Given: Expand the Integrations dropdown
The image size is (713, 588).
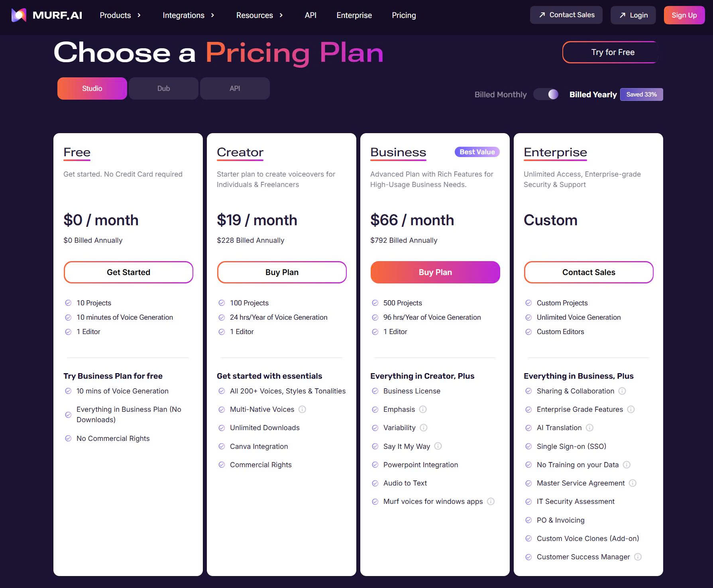Looking at the screenshot, I should pyautogui.click(x=189, y=15).
